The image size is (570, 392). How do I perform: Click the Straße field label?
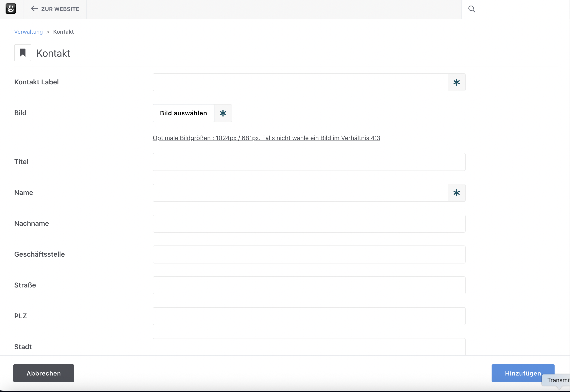25,285
